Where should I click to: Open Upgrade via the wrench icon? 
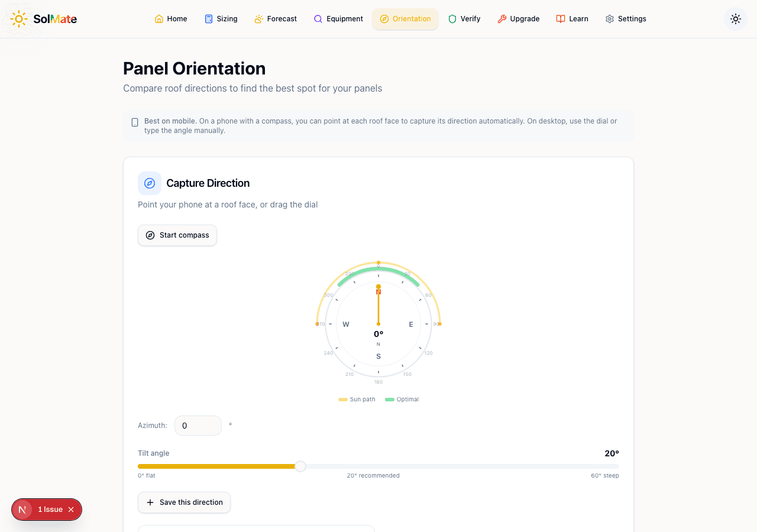pyautogui.click(x=502, y=18)
